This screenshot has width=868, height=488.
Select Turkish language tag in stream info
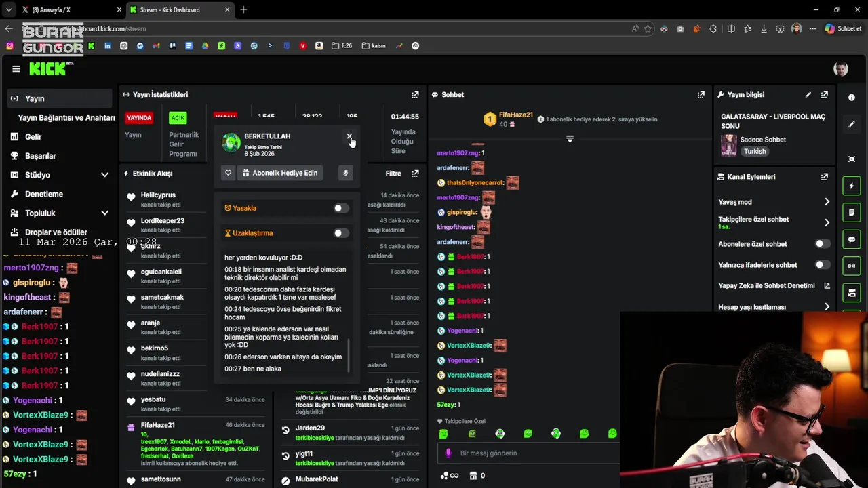[755, 151]
